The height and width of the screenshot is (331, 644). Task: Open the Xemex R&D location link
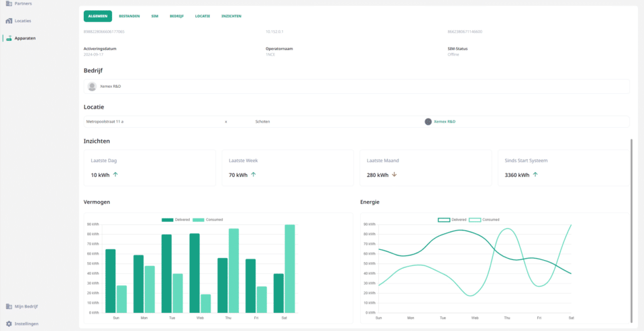tap(449, 122)
